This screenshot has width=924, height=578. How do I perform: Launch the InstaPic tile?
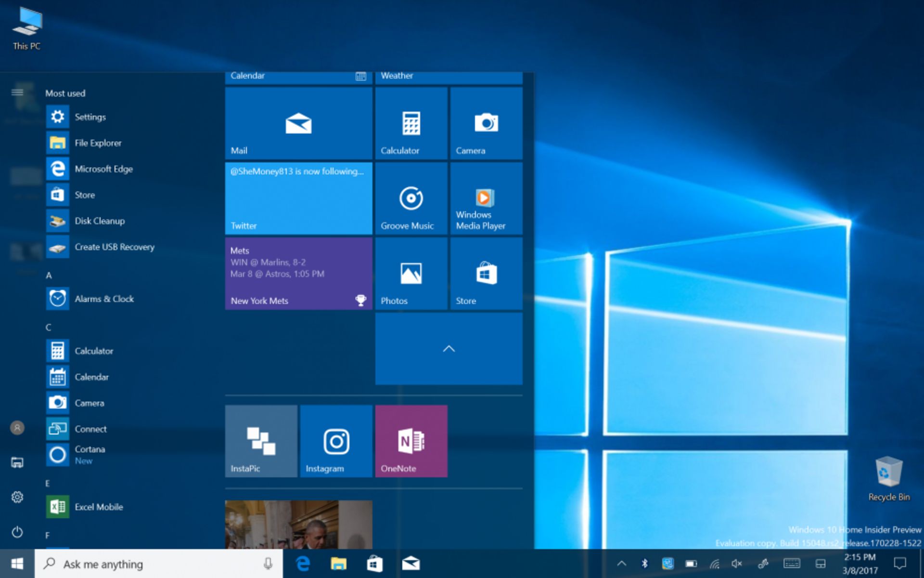[x=261, y=440]
